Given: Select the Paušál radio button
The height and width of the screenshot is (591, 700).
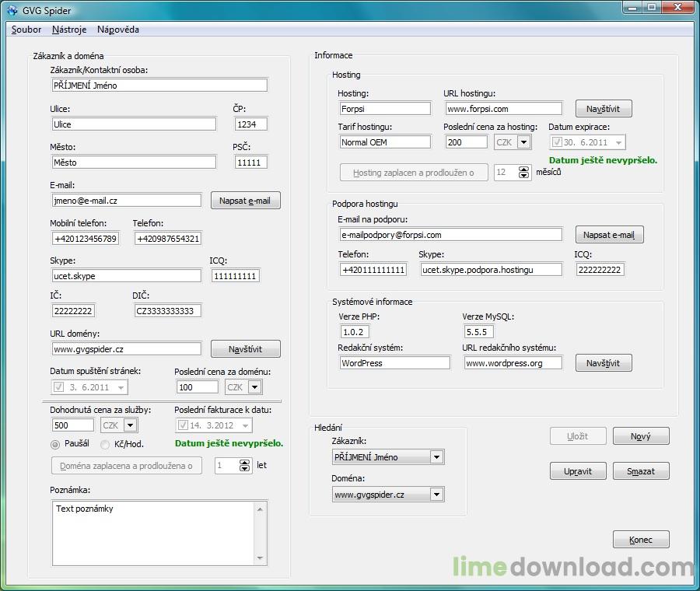Looking at the screenshot, I should pyautogui.click(x=55, y=444).
